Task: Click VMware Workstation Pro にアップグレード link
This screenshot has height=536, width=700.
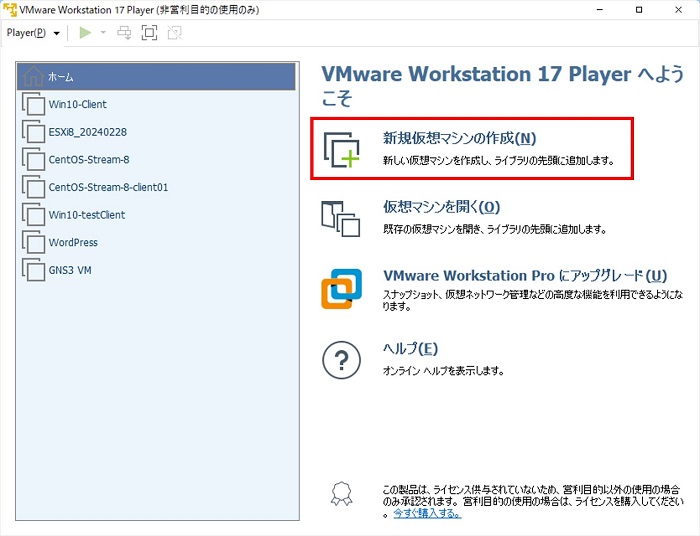Action: (525, 276)
